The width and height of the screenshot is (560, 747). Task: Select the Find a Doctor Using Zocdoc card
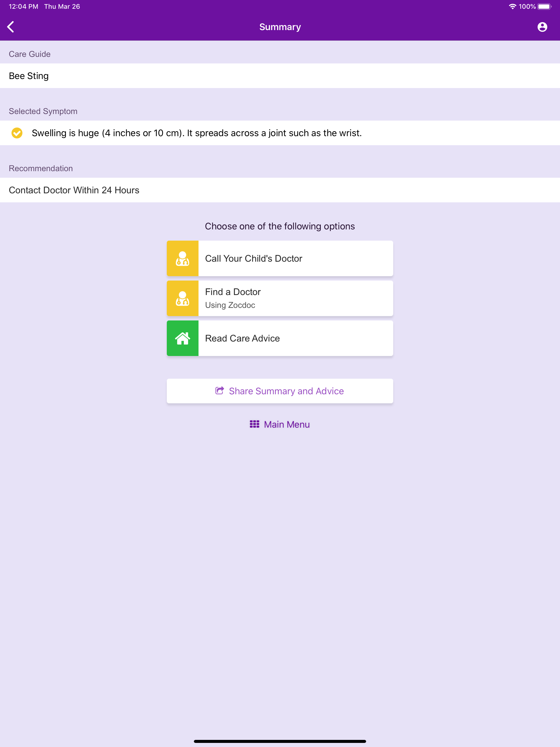[280, 298]
